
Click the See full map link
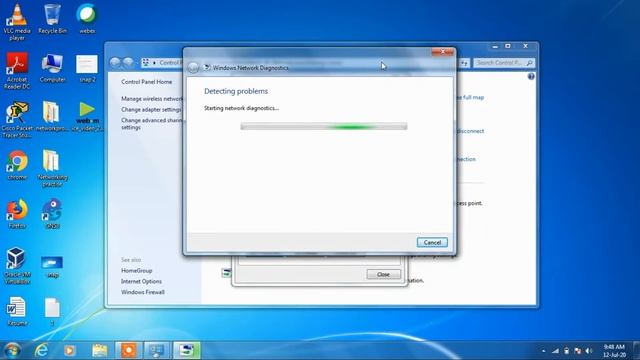470,97
